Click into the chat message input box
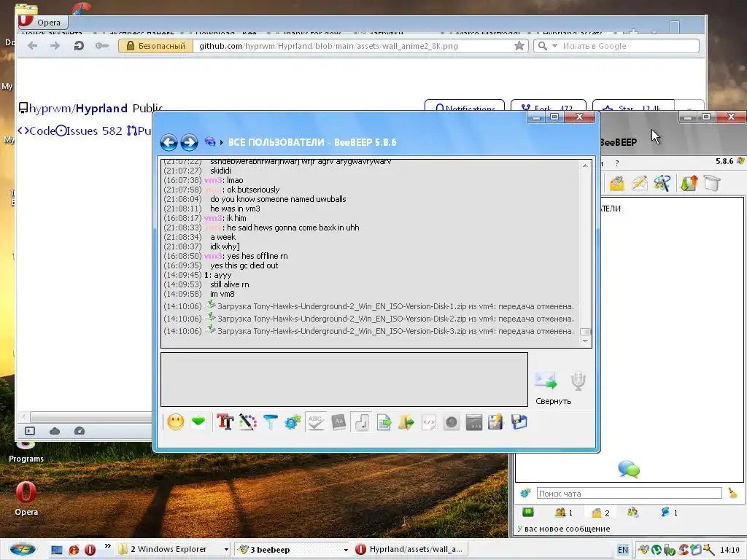Image resolution: width=747 pixels, height=560 pixels. [x=344, y=379]
